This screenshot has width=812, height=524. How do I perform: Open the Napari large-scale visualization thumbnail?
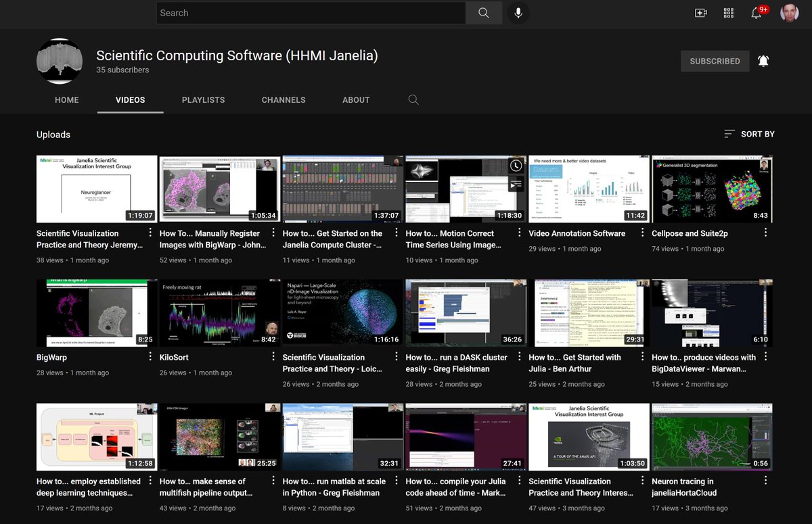(343, 313)
